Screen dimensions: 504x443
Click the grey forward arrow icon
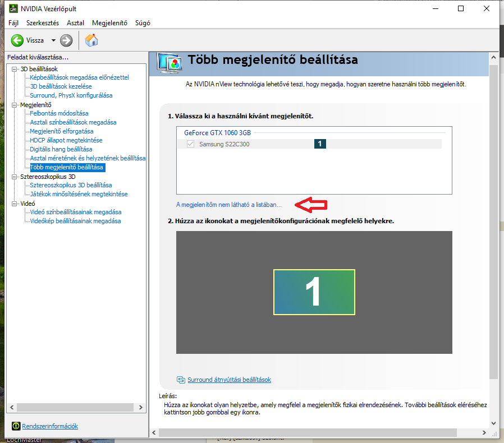[66, 40]
